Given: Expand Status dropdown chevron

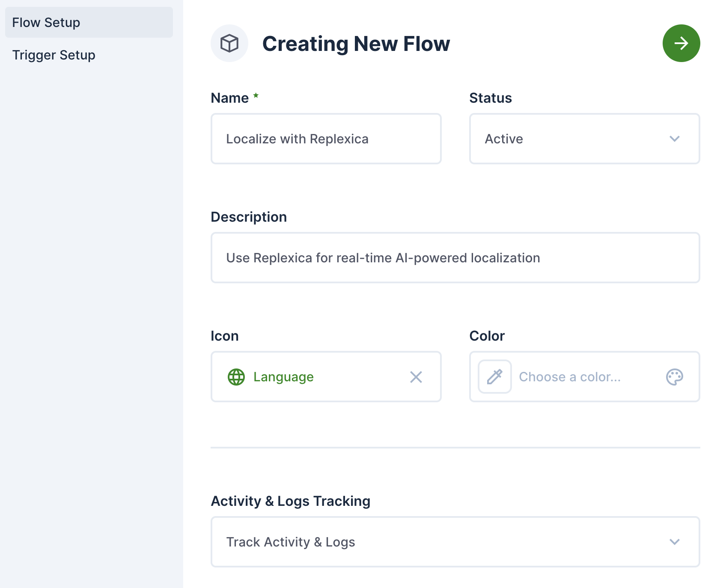Looking at the screenshot, I should click(675, 139).
